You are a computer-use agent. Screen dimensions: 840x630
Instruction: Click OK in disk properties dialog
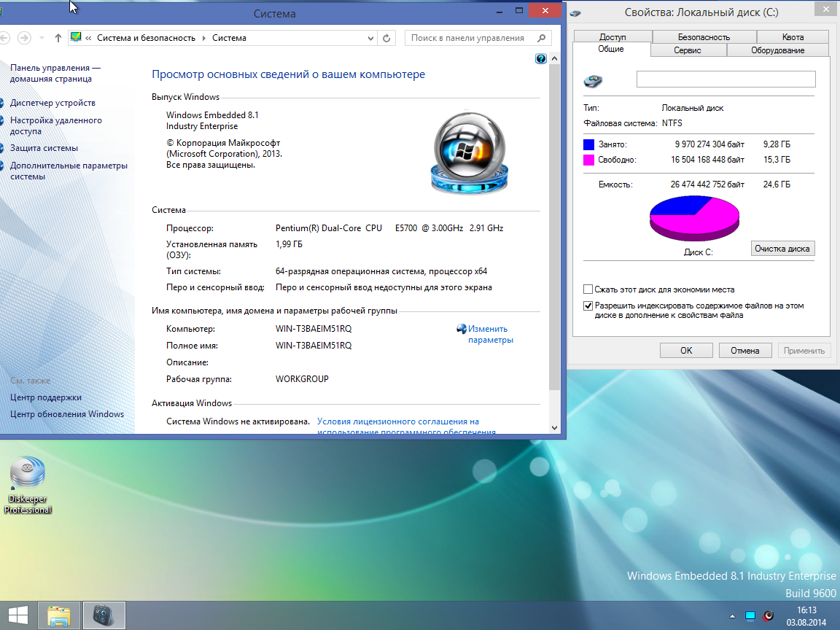[x=686, y=350]
